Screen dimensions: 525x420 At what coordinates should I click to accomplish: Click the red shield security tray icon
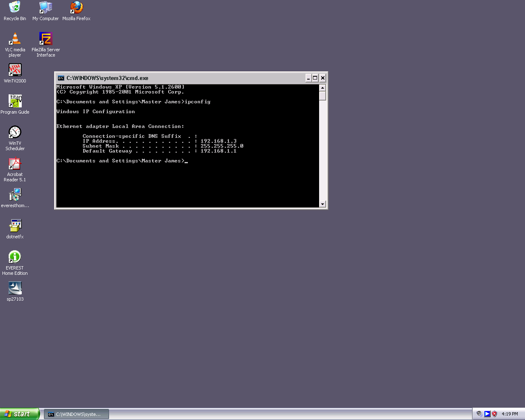494,414
